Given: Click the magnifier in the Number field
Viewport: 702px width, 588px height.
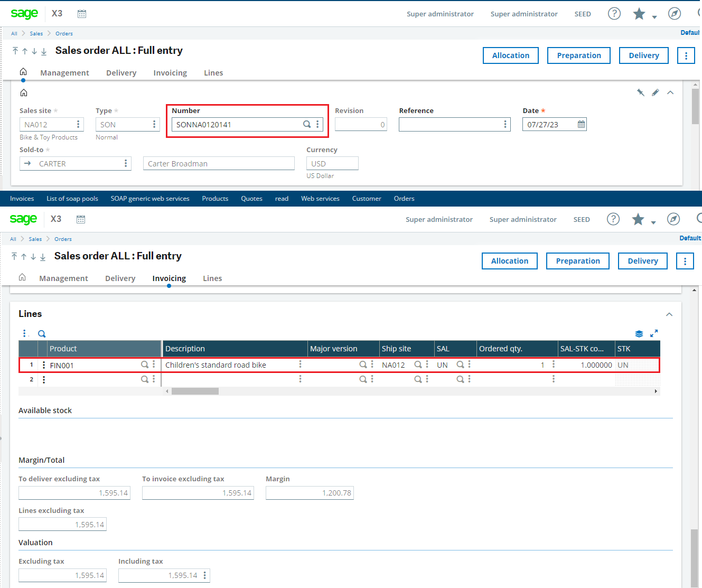Looking at the screenshot, I should pos(306,124).
